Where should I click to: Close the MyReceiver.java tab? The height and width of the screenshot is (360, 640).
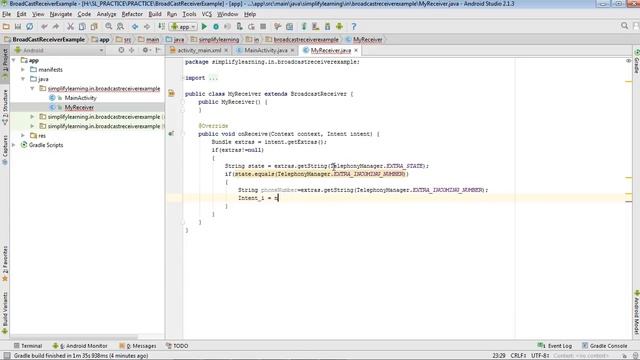[356, 50]
